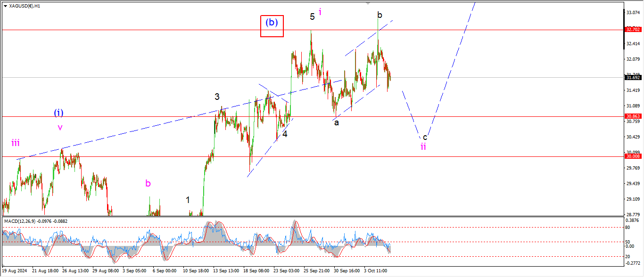The image size is (644, 277).
Task: Click the gray chart shift triangle marker
Action: (x=368, y=3)
